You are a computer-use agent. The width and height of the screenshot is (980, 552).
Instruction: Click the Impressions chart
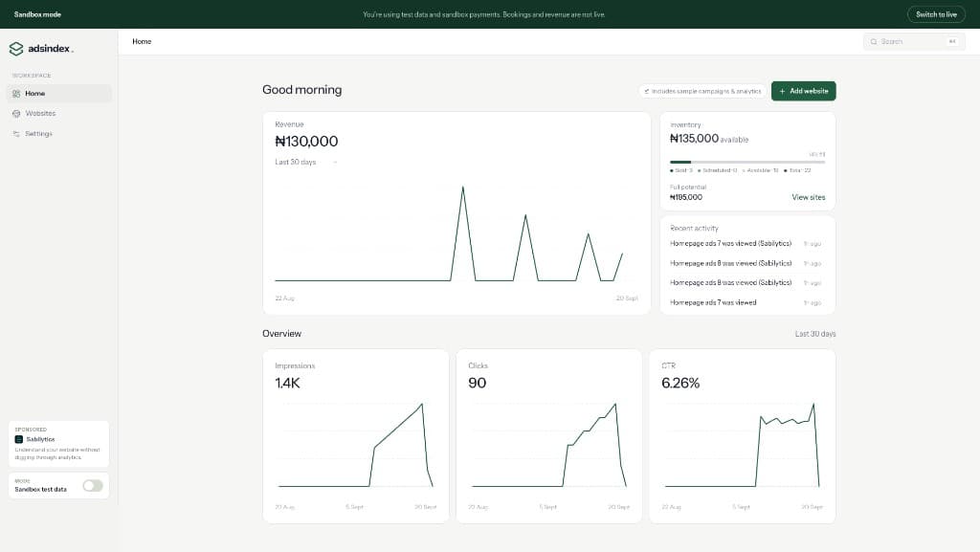[x=356, y=445]
